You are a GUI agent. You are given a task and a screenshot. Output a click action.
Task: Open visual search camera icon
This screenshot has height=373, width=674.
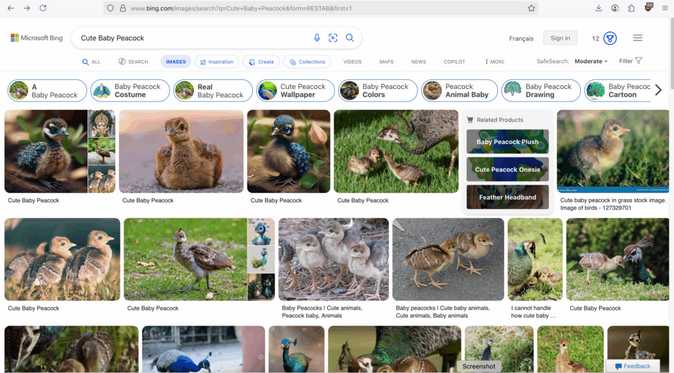(x=333, y=38)
